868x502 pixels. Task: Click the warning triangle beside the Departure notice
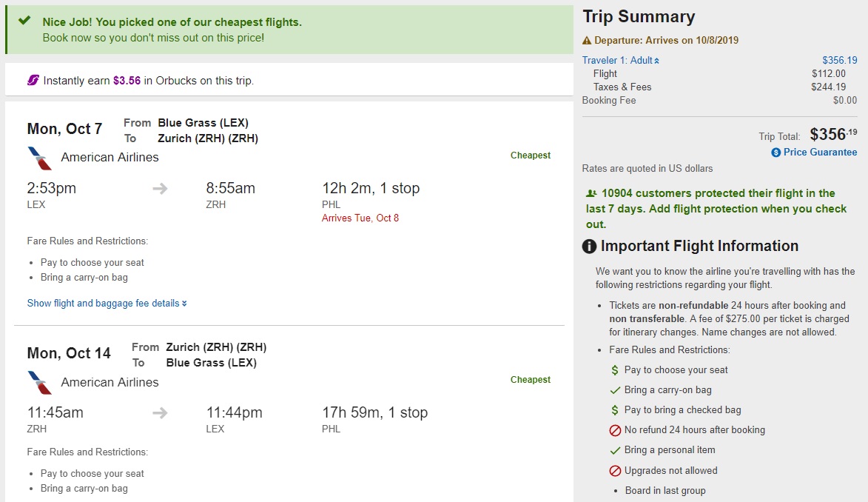(x=587, y=41)
